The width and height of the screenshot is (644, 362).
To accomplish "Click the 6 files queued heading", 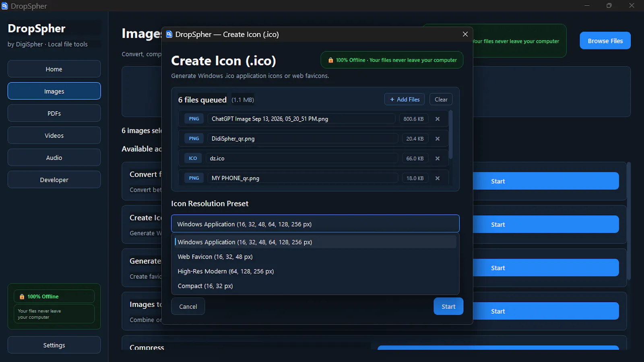I will coord(202,100).
